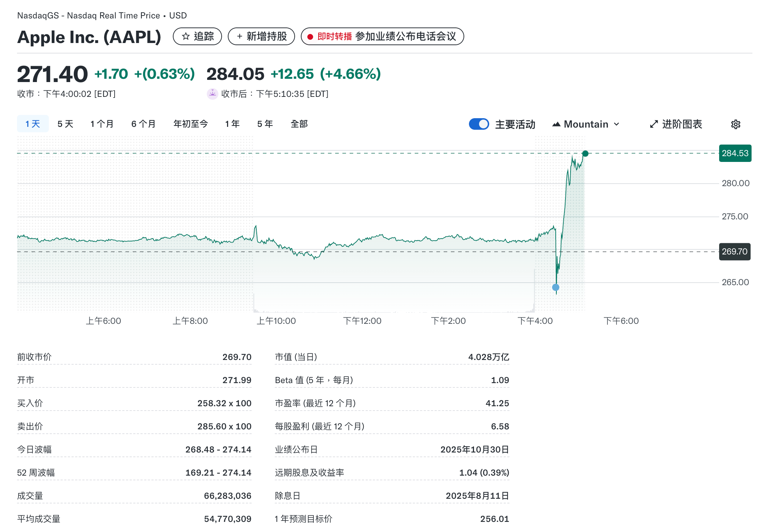Click the star icon on the 追踪 button
Screen dimensions: 760x532
pyautogui.click(x=187, y=36)
